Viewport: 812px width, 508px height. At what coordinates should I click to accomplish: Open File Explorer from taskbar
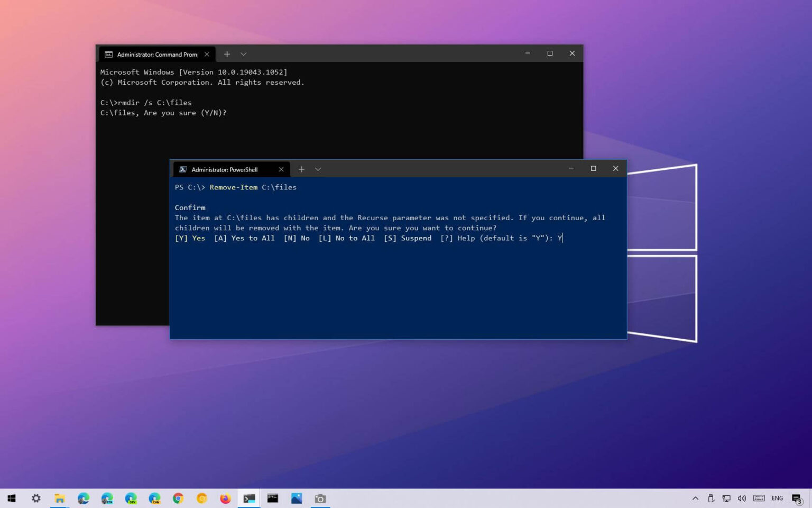60,498
